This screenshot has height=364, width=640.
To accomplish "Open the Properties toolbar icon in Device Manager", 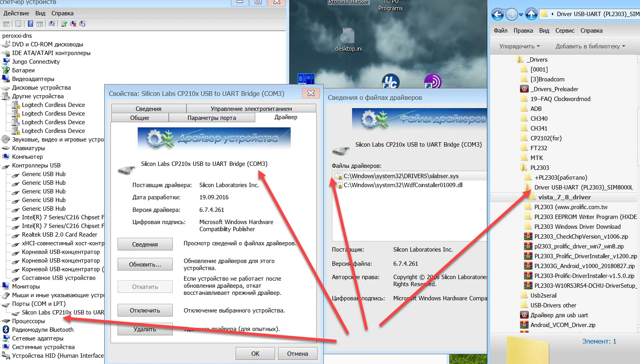I will (18, 24).
